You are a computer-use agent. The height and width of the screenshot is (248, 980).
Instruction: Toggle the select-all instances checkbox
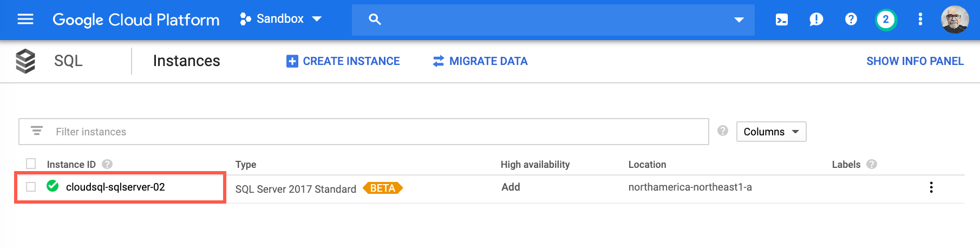(31, 164)
